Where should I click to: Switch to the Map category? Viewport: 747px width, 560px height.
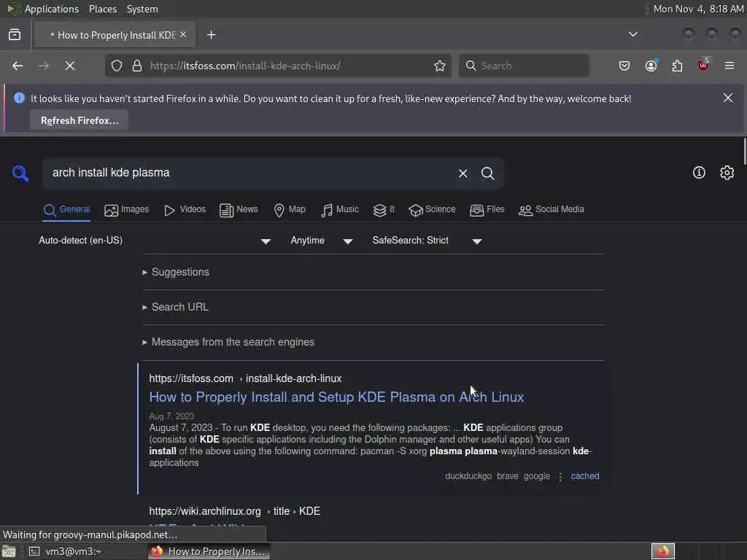pos(290,209)
